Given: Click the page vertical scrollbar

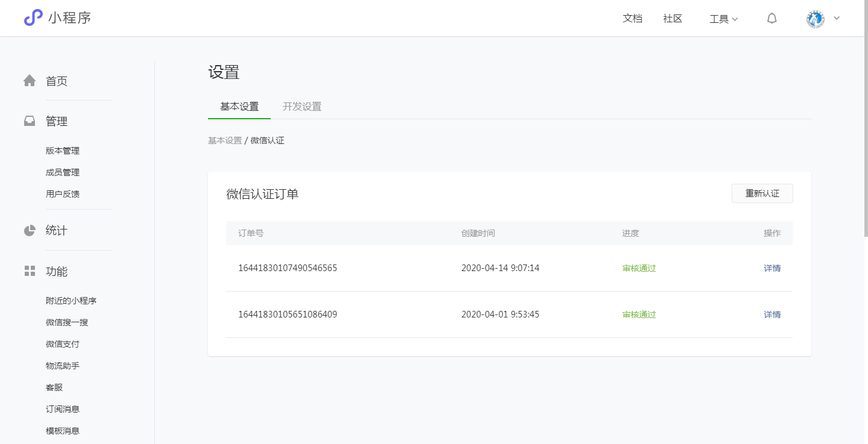Looking at the screenshot, I should pos(866,117).
